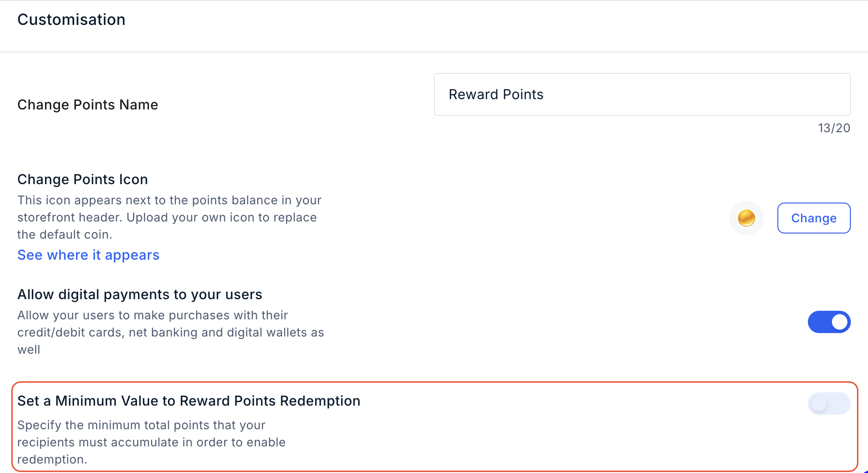The image size is (868, 473).
Task: Click 'the default coin.' text line
Action: tap(65, 235)
